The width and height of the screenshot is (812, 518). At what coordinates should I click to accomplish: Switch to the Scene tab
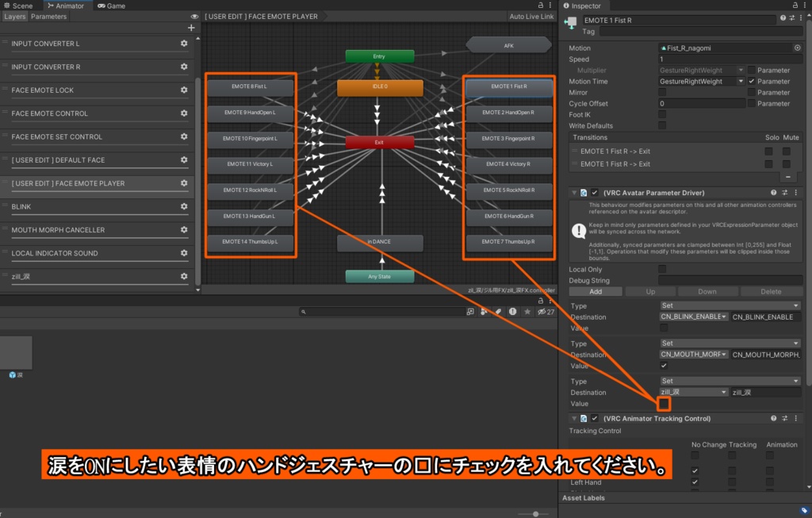click(x=18, y=6)
